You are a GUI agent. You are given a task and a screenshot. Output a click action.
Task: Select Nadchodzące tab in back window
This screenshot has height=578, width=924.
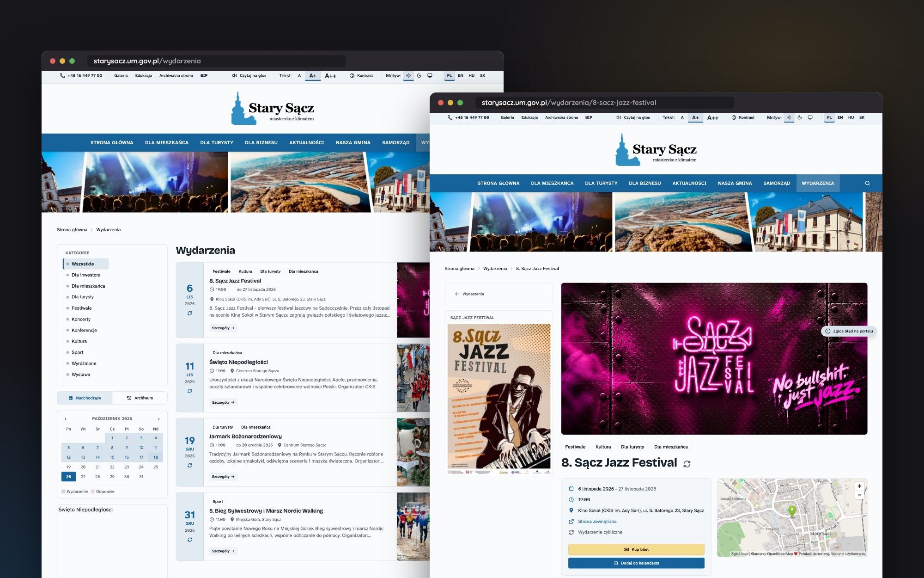[x=85, y=398]
